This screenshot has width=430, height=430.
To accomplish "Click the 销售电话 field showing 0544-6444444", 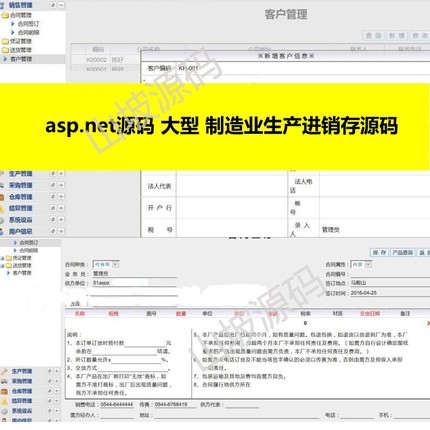I will point(117,405).
